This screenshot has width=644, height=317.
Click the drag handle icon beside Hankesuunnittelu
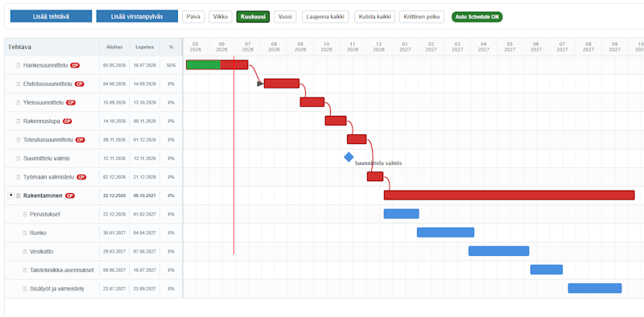[x=18, y=65]
